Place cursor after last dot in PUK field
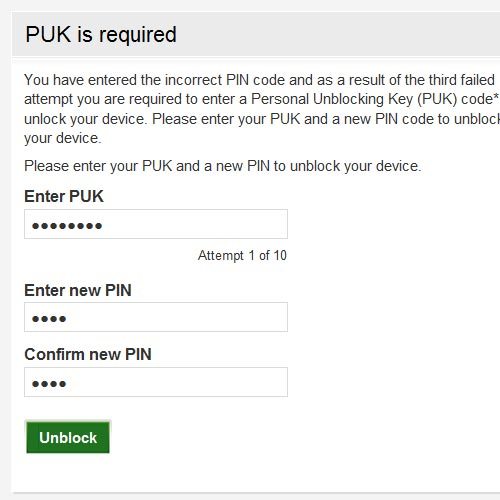500x500 pixels. [x=103, y=226]
